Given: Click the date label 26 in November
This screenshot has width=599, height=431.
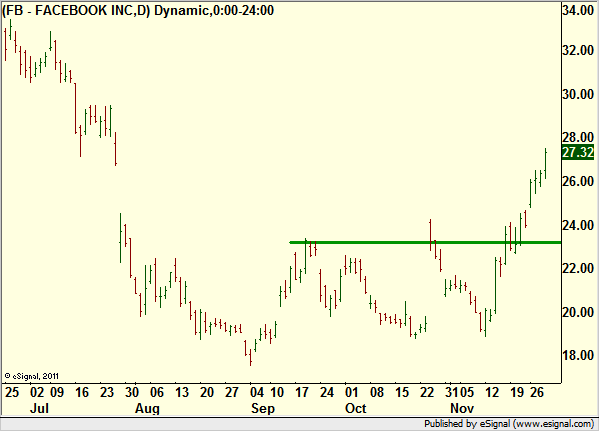Looking at the screenshot, I should click(x=537, y=392).
